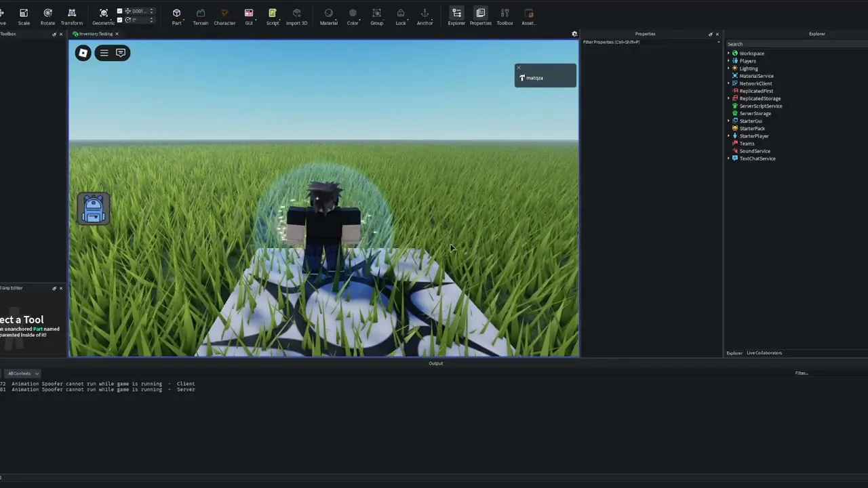
Task: Click the Script icon in toolbar
Action: tap(273, 16)
